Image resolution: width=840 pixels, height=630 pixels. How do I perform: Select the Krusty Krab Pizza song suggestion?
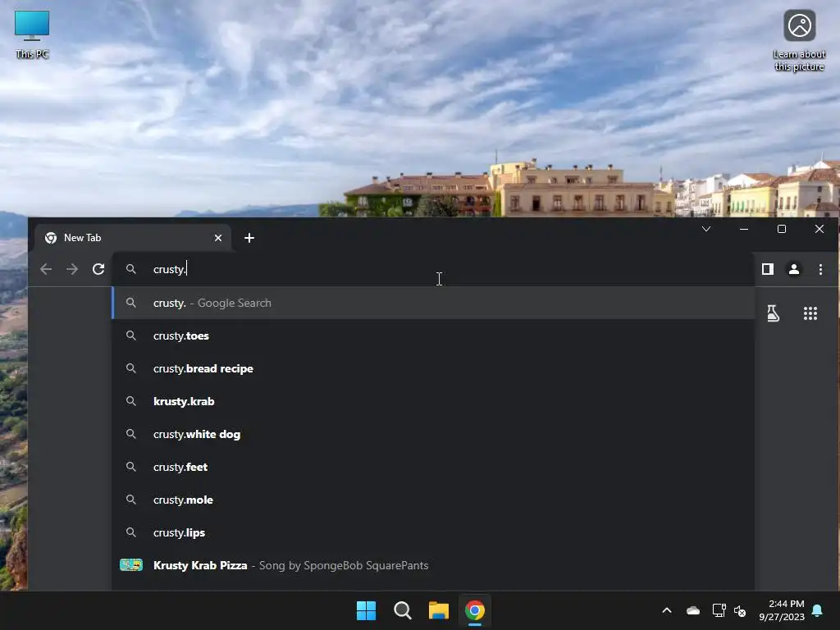click(x=433, y=565)
